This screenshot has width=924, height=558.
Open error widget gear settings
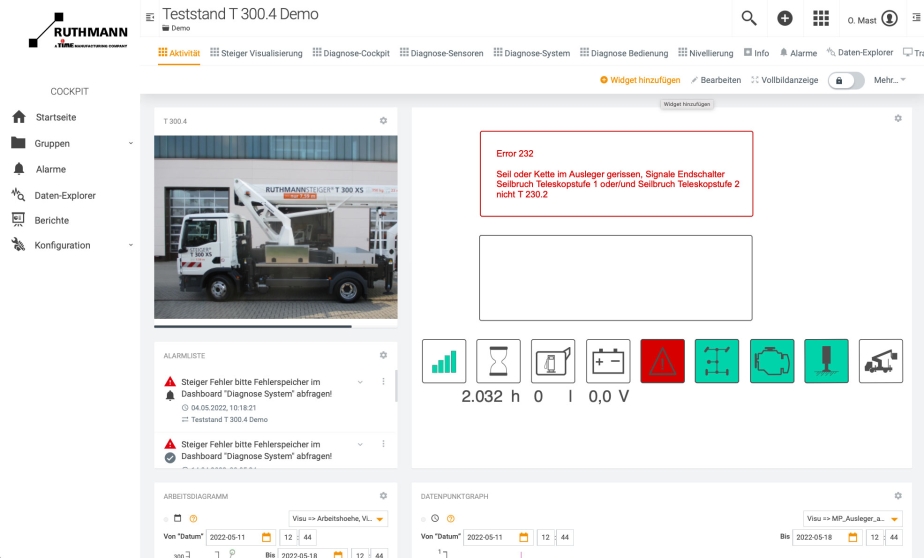(x=897, y=118)
